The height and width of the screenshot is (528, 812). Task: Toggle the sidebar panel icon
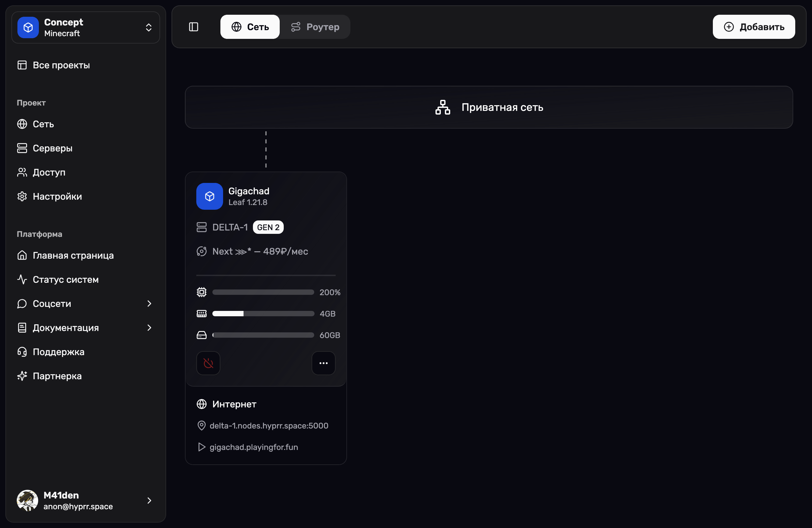pyautogui.click(x=193, y=27)
